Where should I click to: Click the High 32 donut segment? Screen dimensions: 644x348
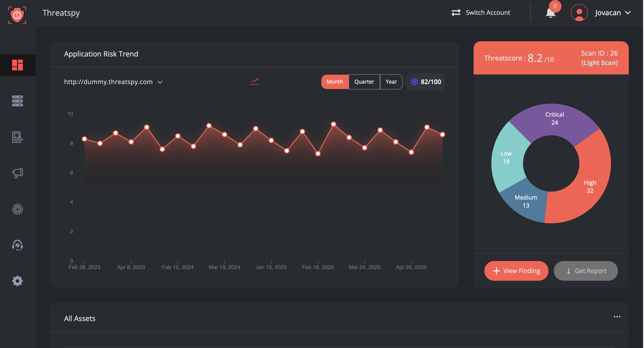[590, 187]
